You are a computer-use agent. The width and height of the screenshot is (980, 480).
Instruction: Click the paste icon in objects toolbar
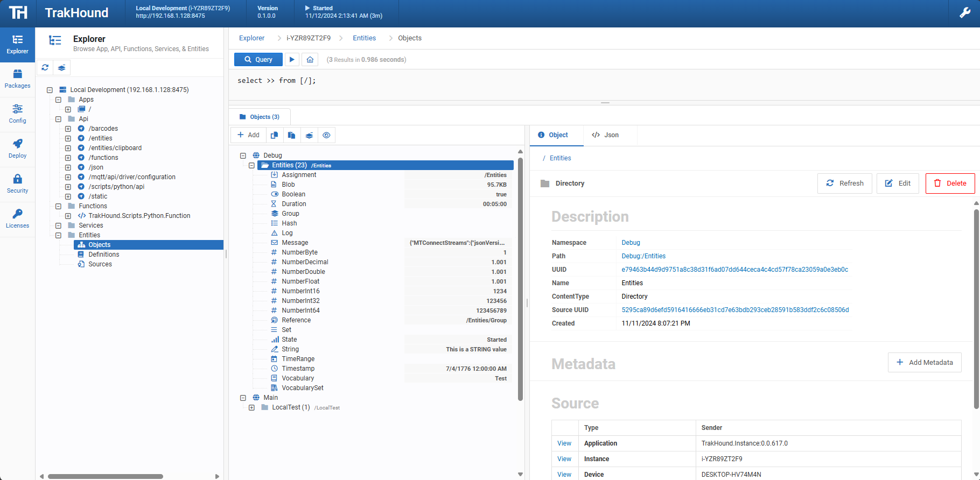(x=291, y=135)
